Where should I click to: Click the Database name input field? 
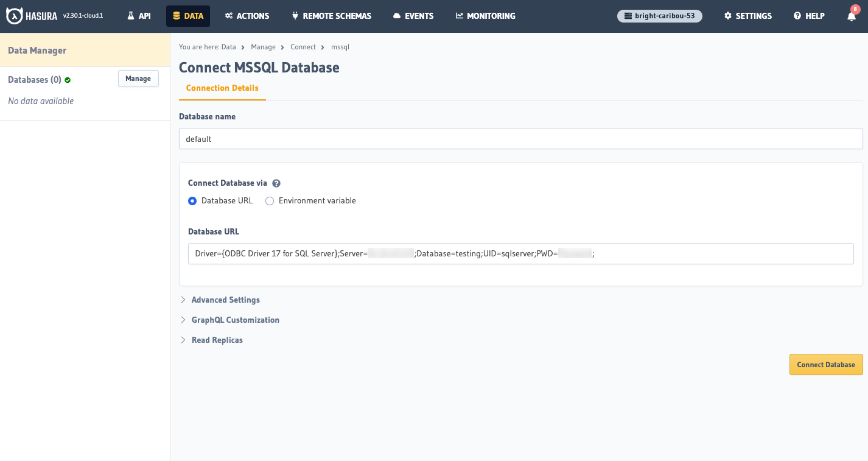tap(521, 139)
